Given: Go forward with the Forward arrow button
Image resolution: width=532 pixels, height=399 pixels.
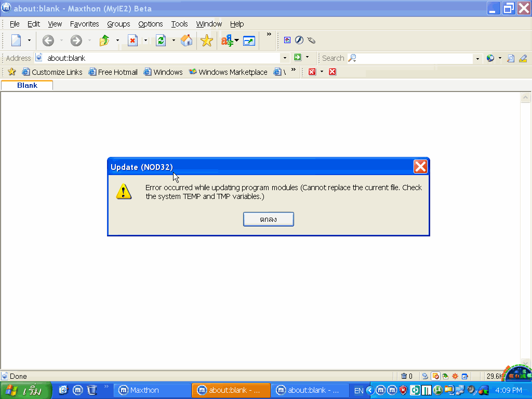Looking at the screenshot, I should point(76,41).
